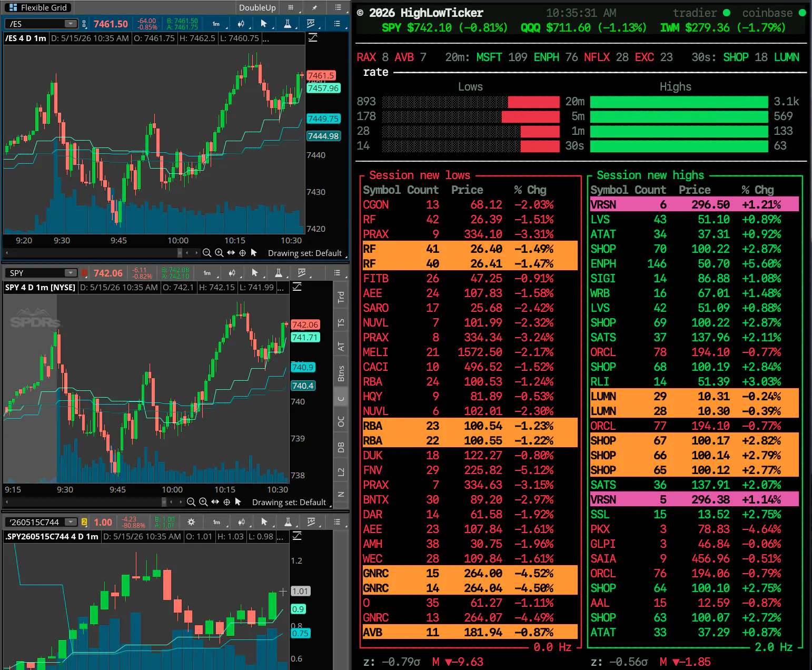This screenshot has height=670, width=812.
Task: Click the yellow 2 link badge on option chart
Action: tap(84, 522)
